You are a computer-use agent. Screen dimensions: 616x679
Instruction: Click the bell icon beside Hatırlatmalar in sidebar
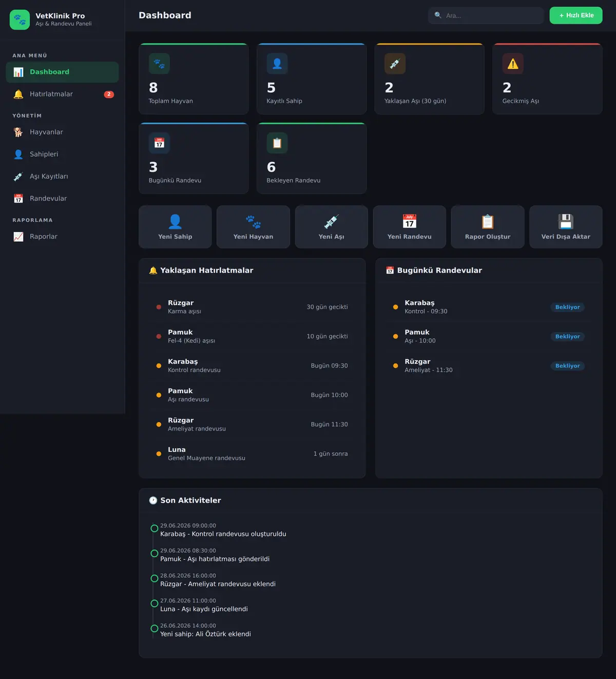click(18, 94)
